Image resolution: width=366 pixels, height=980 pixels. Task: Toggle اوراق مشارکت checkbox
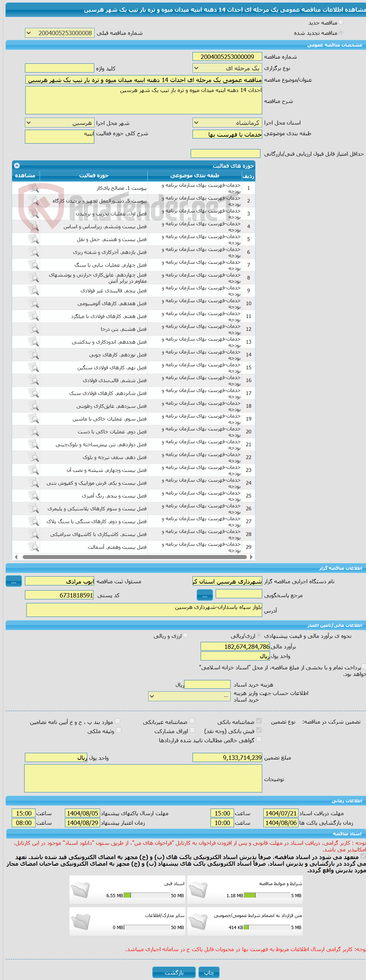point(192,730)
